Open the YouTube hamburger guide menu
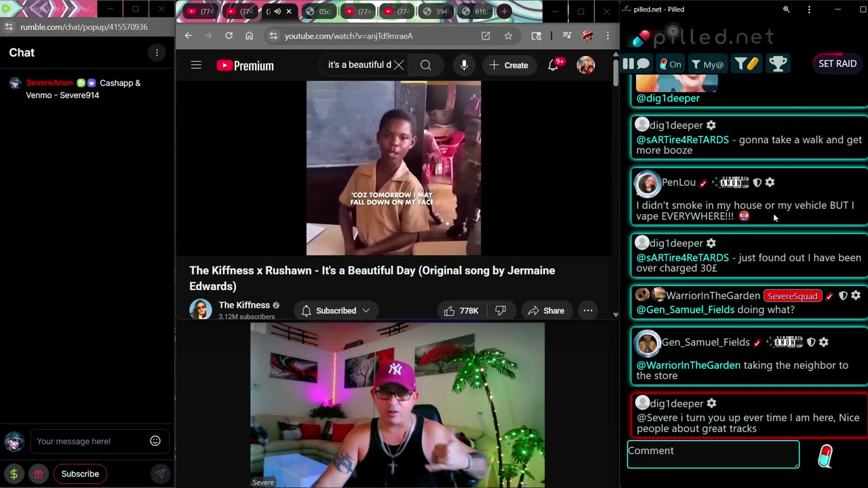Screen dimensions: 868x488 [x=196, y=65]
